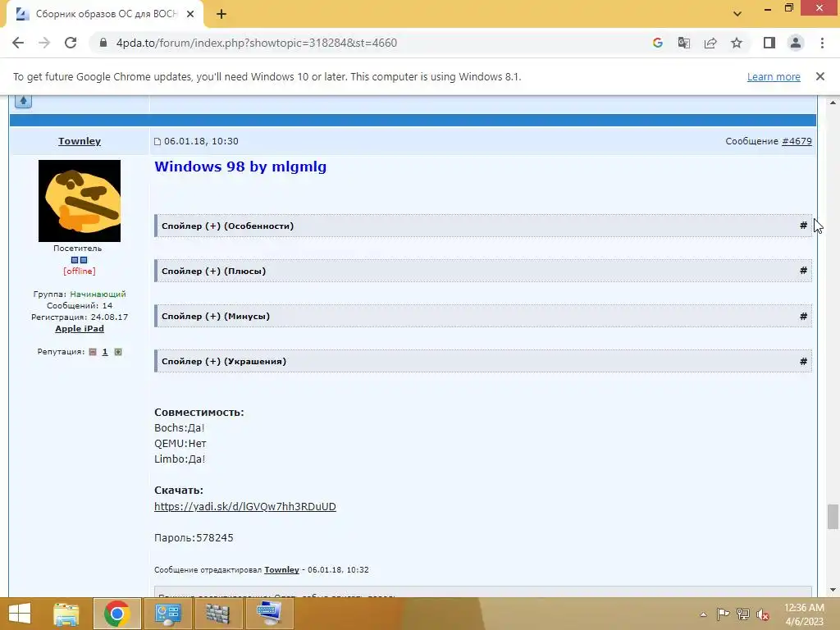The width and height of the screenshot is (840, 630).
Task: Click the post icon beside 06.01.18 date
Action: (x=157, y=141)
